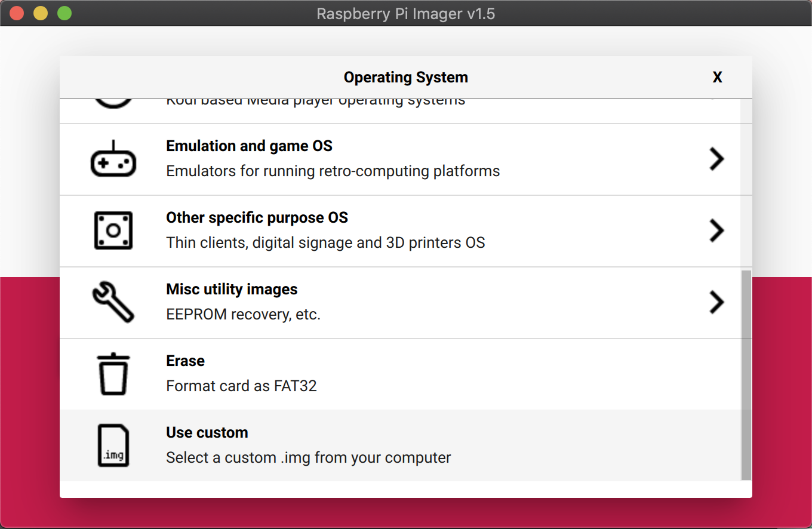Click 'EEPROM recovery, etc.' description
The image size is (812, 529).
pos(244,315)
